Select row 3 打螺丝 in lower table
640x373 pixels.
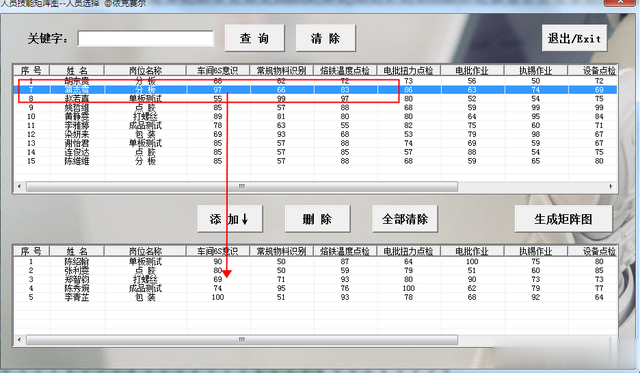point(315,280)
